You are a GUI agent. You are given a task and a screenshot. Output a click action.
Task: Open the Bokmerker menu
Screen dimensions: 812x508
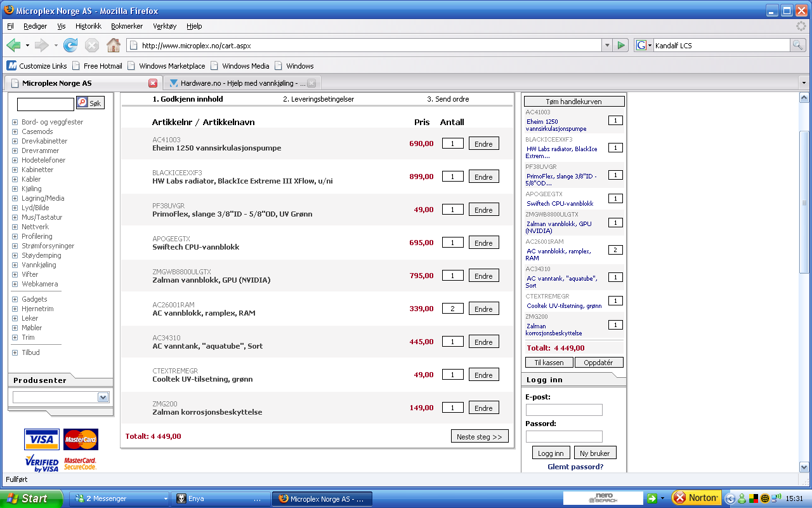(127, 26)
